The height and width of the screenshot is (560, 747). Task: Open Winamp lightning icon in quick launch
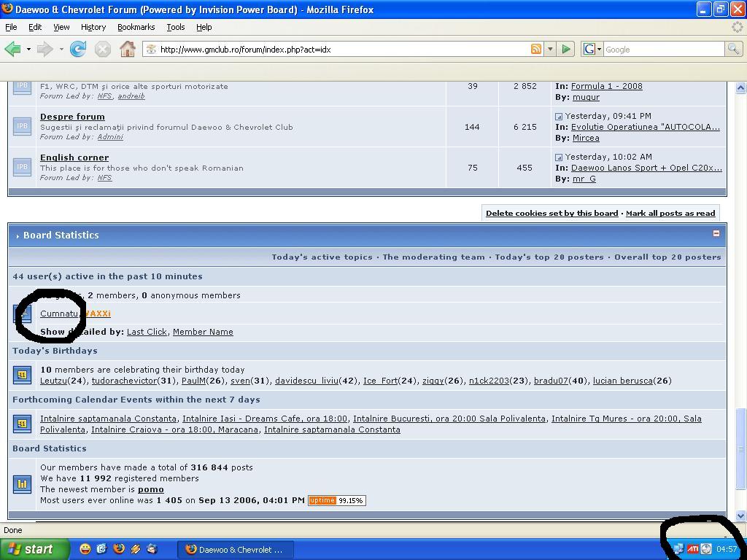click(x=135, y=549)
